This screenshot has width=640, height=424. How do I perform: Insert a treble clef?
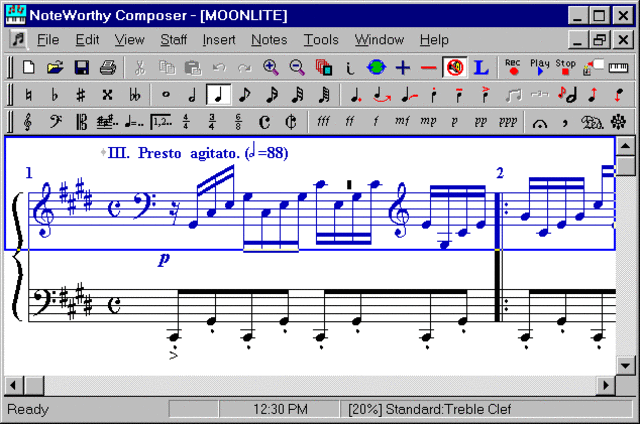28,122
